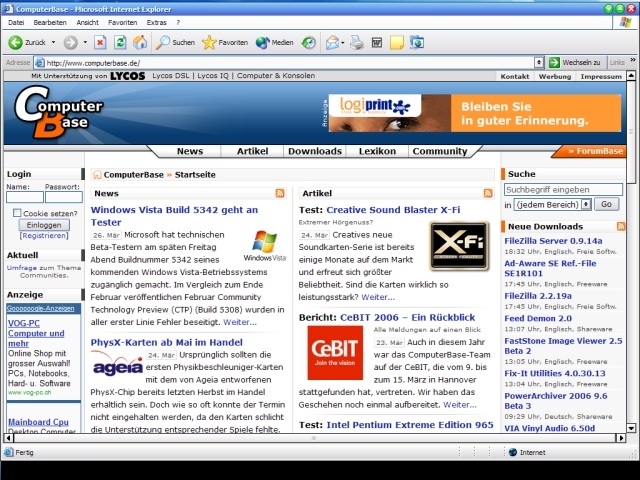
Task: Click the CeBIT red logo image
Action: pyautogui.click(x=335, y=353)
